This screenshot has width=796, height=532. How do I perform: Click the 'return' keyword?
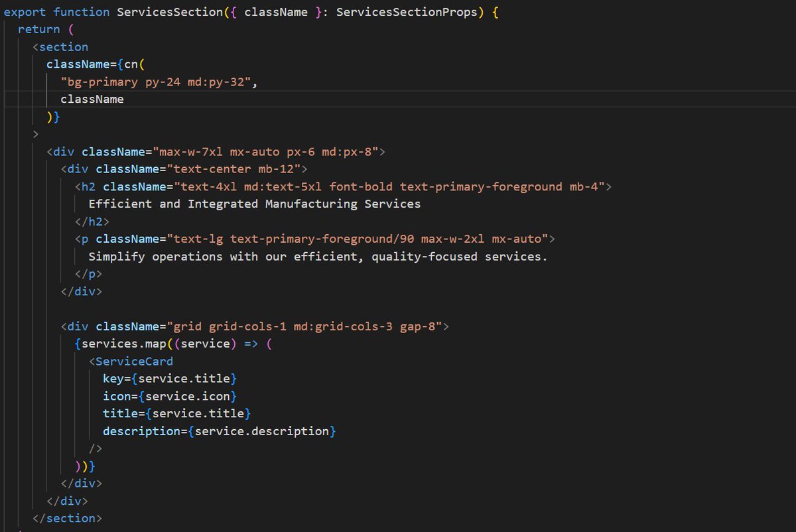coord(39,29)
